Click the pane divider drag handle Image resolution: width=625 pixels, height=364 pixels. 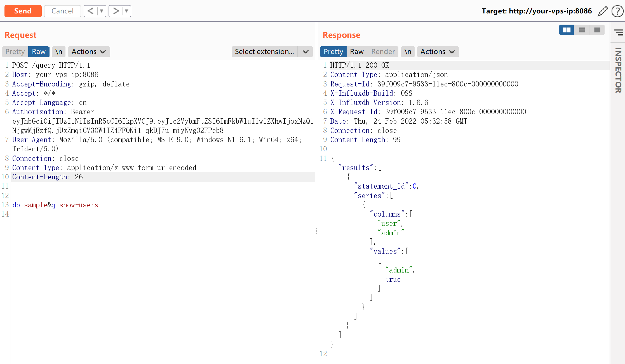(316, 231)
